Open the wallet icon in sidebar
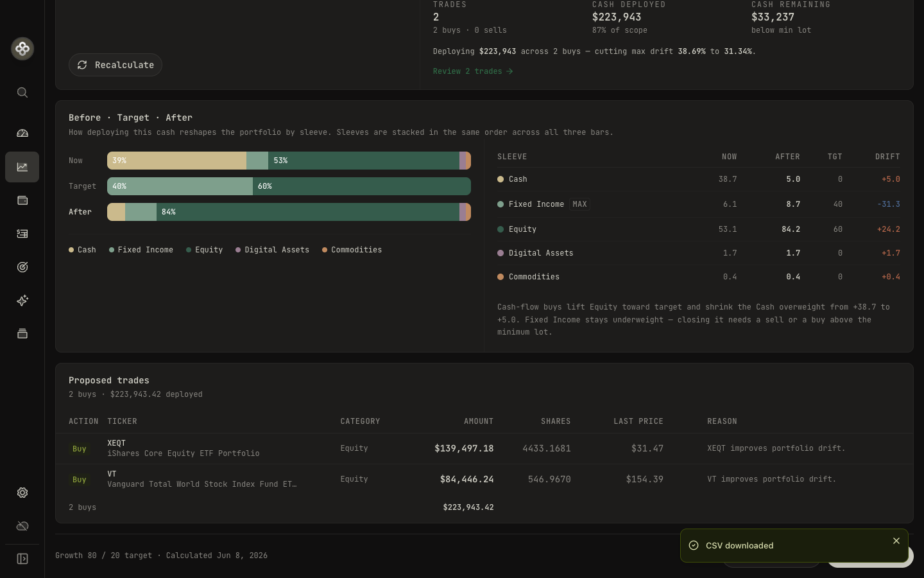The width and height of the screenshot is (924, 578). 22,200
